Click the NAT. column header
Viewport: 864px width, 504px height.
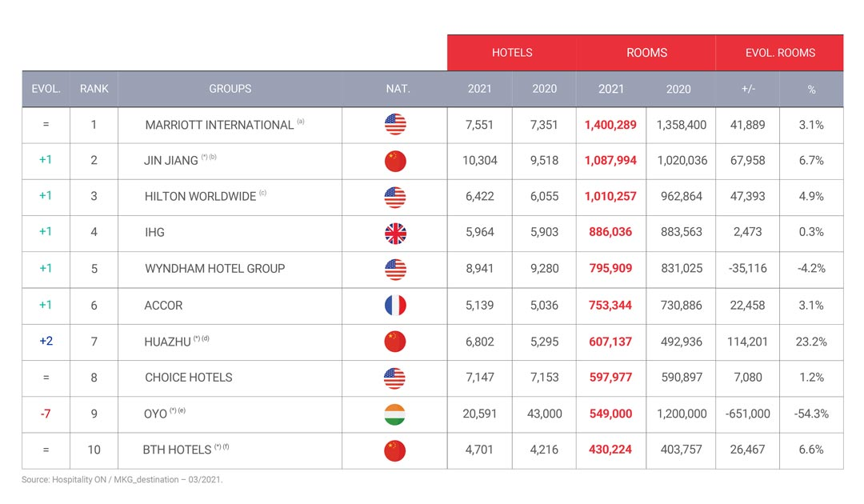pyautogui.click(x=398, y=89)
